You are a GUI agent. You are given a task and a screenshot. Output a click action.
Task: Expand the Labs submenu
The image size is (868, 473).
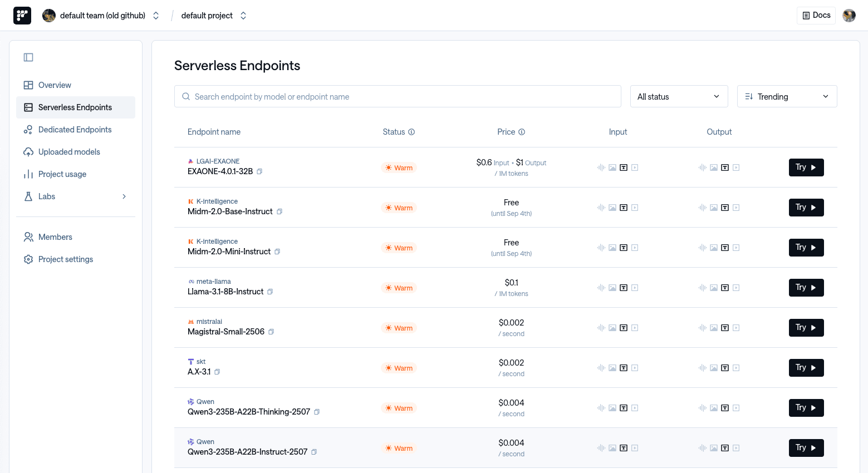point(124,196)
